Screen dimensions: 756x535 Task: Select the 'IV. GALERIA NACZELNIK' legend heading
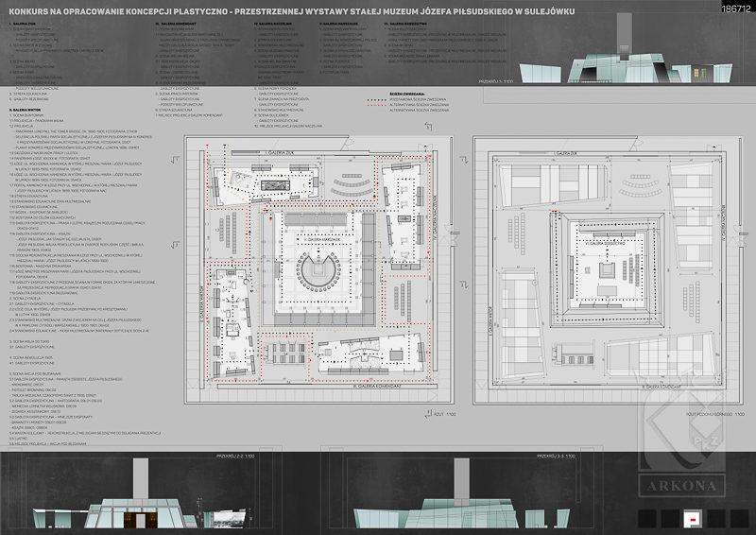pyautogui.click(x=273, y=23)
